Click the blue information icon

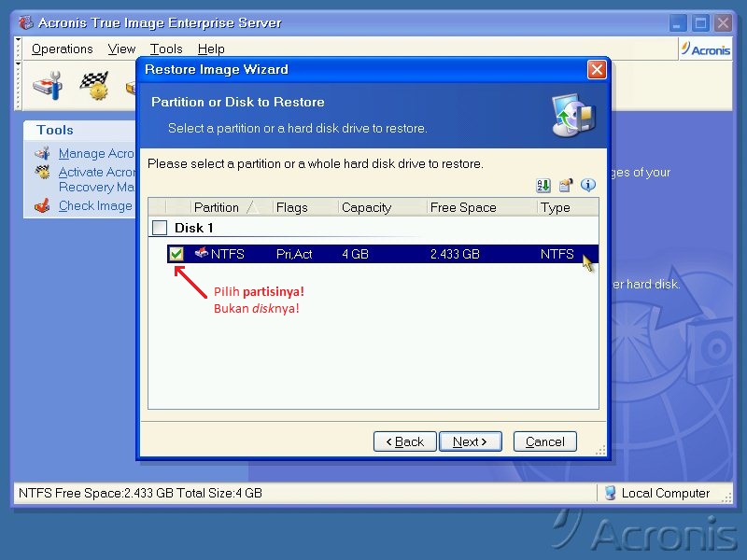[x=588, y=185]
